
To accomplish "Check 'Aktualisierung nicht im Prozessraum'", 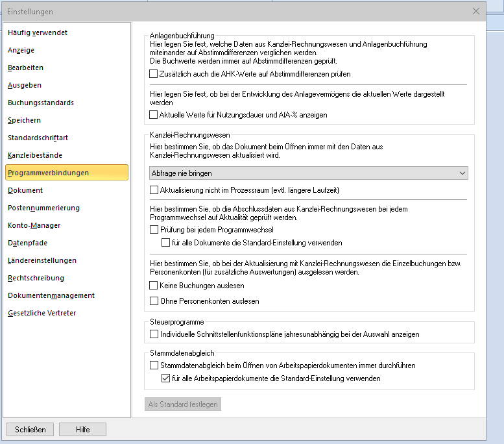I will point(154,190).
